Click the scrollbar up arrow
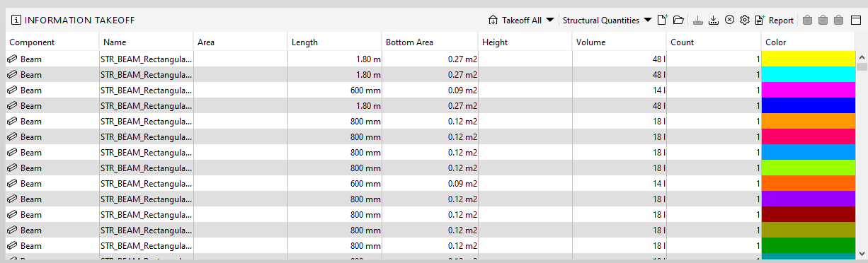This screenshot has width=868, height=263. point(862,57)
